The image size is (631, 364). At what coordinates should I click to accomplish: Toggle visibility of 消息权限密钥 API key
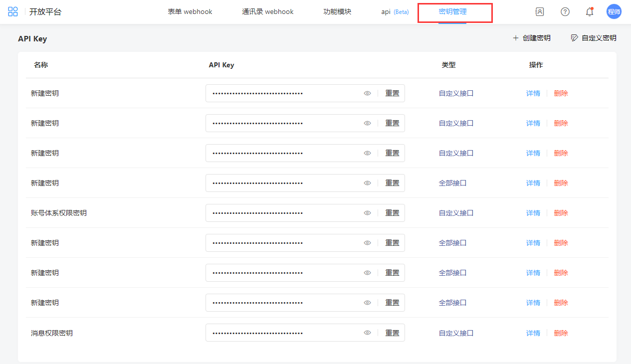coord(367,333)
